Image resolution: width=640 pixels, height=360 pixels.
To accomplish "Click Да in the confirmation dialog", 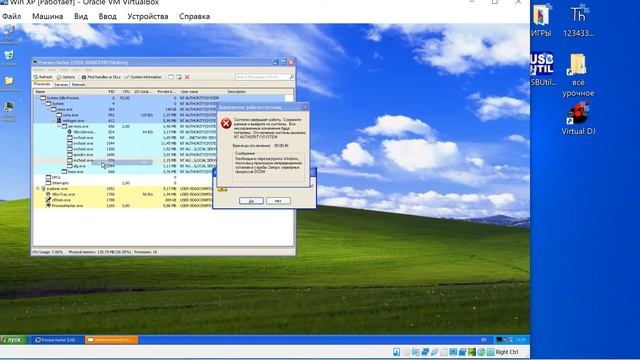I will pos(251,201).
